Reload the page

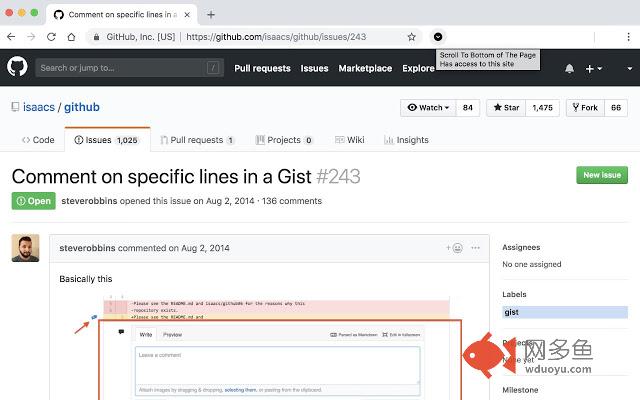(51, 37)
